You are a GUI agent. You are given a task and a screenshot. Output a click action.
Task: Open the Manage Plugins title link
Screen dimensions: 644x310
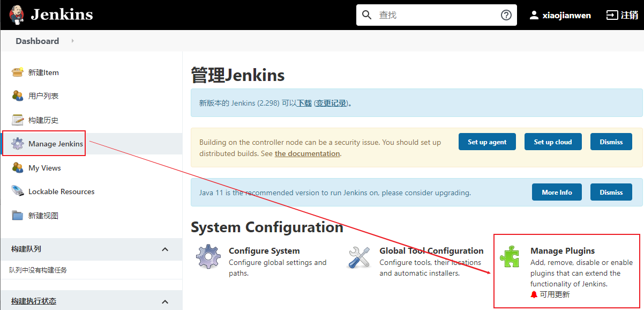tap(563, 250)
